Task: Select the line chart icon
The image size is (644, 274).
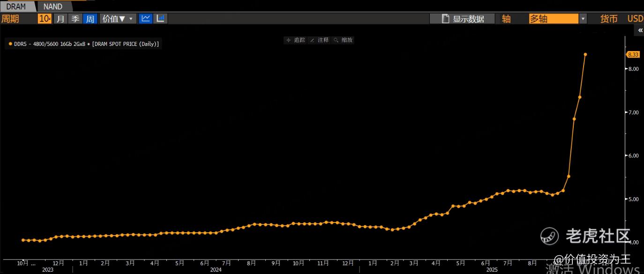Action: point(146,19)
